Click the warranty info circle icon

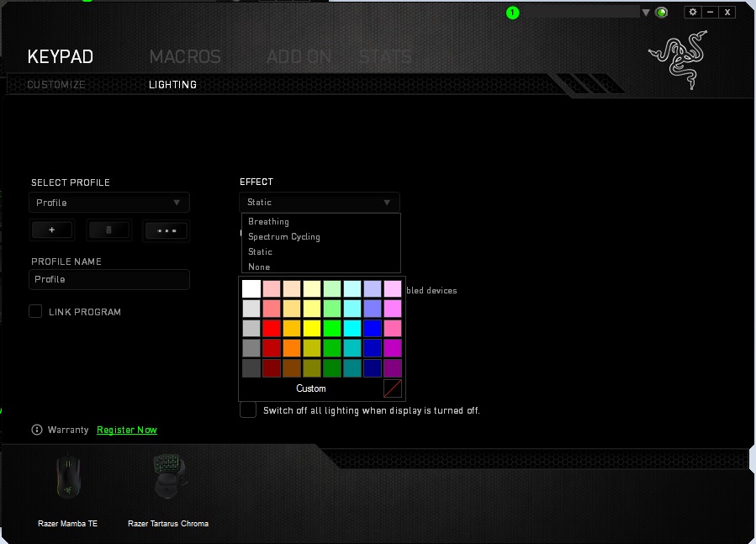[x=37, y=430]
